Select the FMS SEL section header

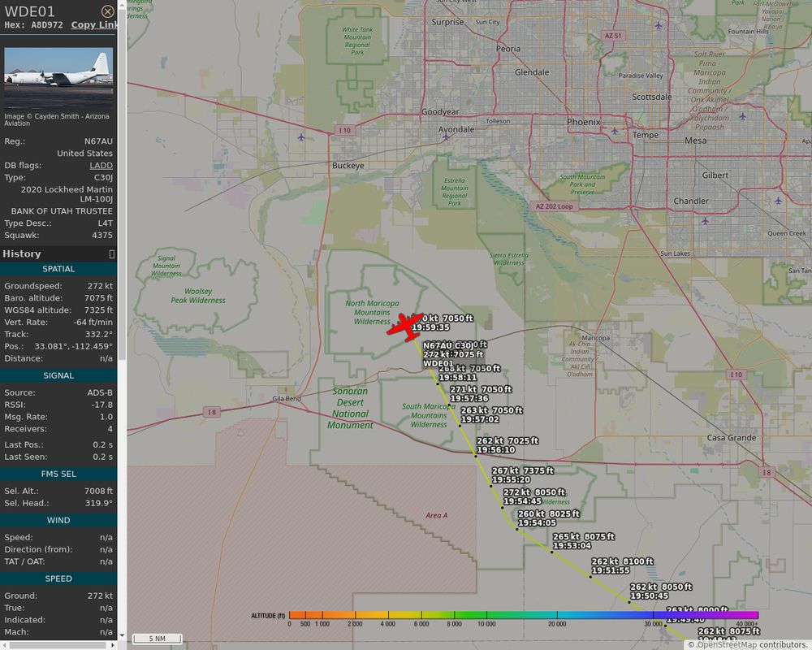tap(58, 474)
